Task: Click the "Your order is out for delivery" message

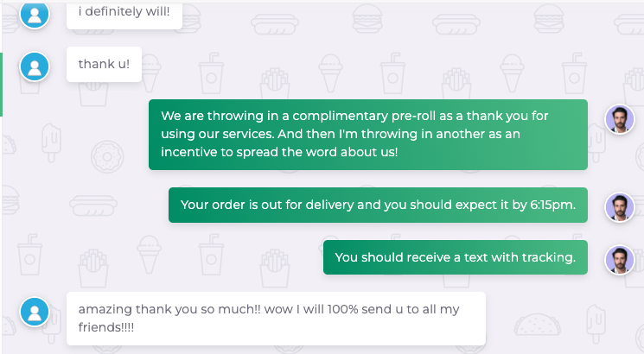Action: pos(377,205)
